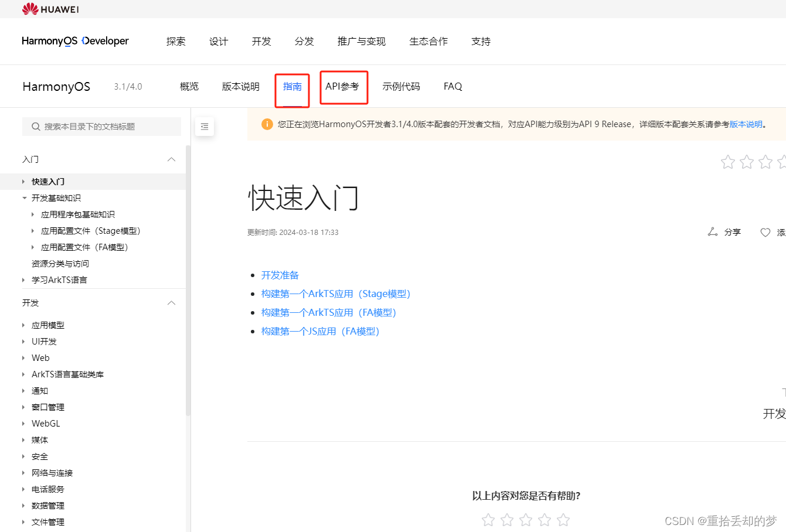This screenshot has height=532, width=786.
Task: Select 安全 in the sidebar tree
Action: 40,456
